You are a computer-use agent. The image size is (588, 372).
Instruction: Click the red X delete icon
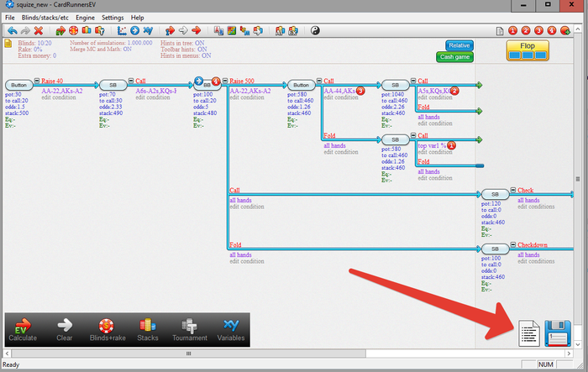click(39, 31)
